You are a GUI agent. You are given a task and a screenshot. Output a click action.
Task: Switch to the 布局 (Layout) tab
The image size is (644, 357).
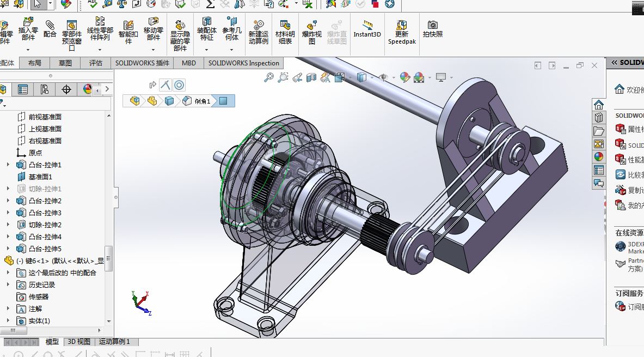(x=34, y=63)
